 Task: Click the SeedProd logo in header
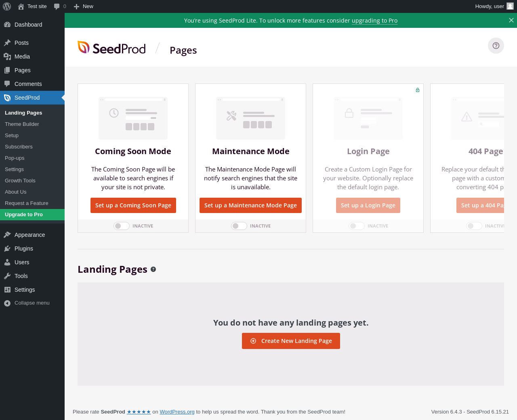coord(111,48)
